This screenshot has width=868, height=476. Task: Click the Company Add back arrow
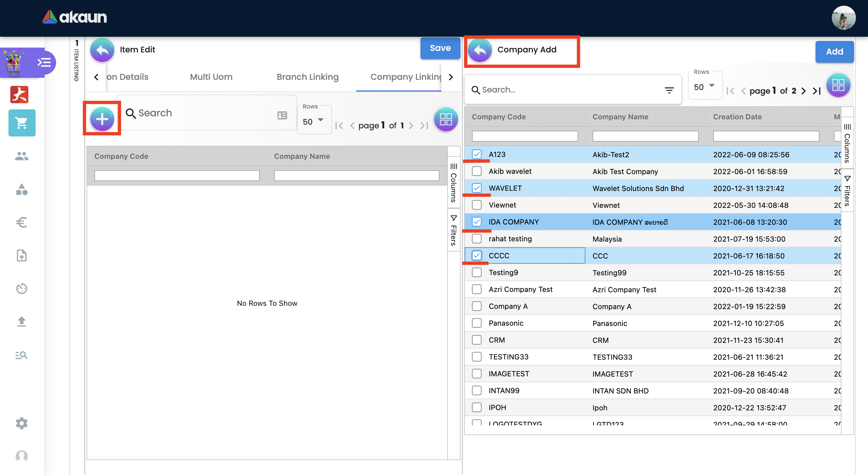pos(480,50)
